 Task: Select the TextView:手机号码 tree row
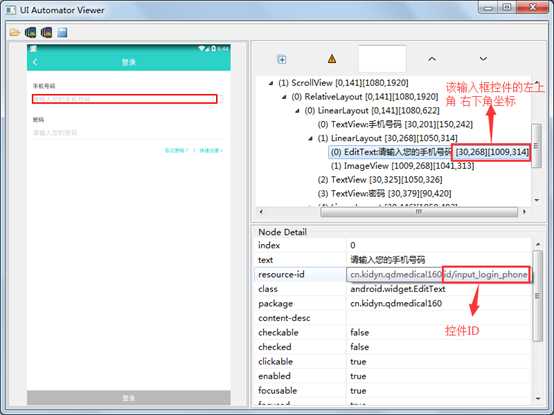click(395, 124)
